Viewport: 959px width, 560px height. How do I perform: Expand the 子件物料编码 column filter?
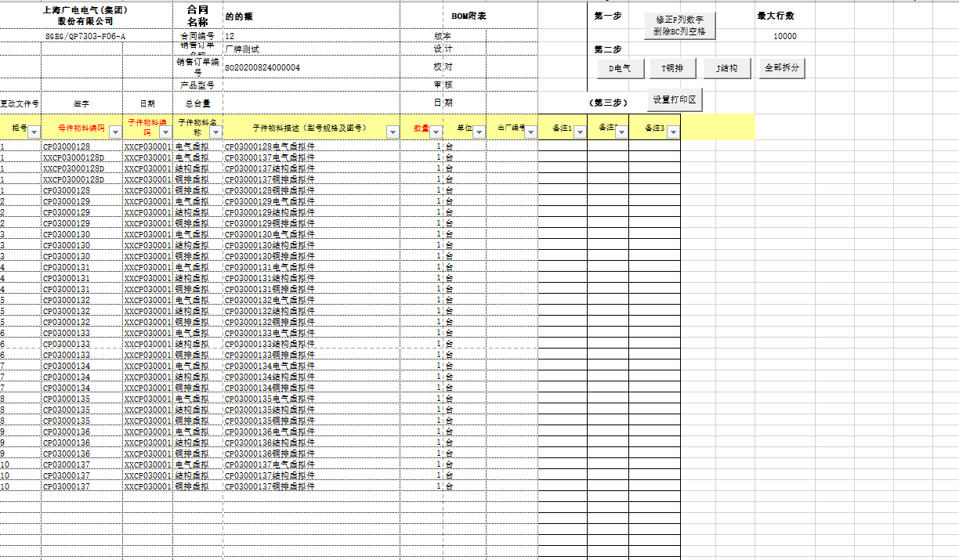click(x=165, y=132)
